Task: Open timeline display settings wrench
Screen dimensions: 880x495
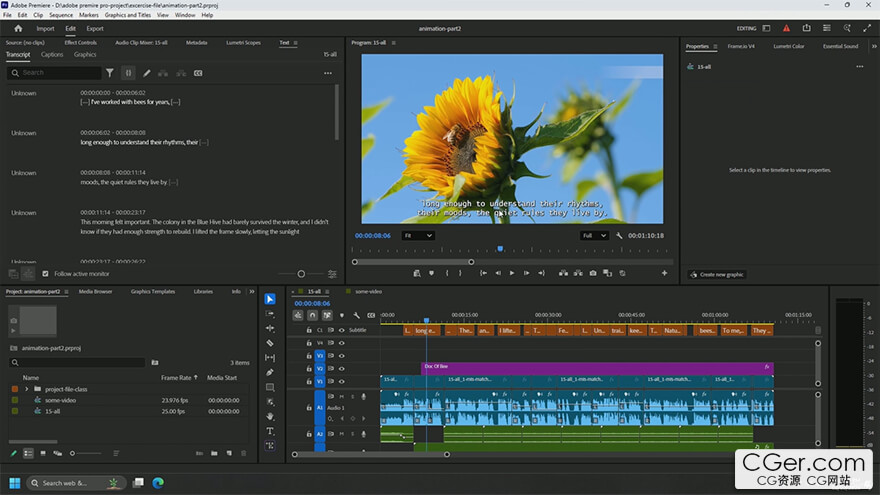Action: (356, 315)
